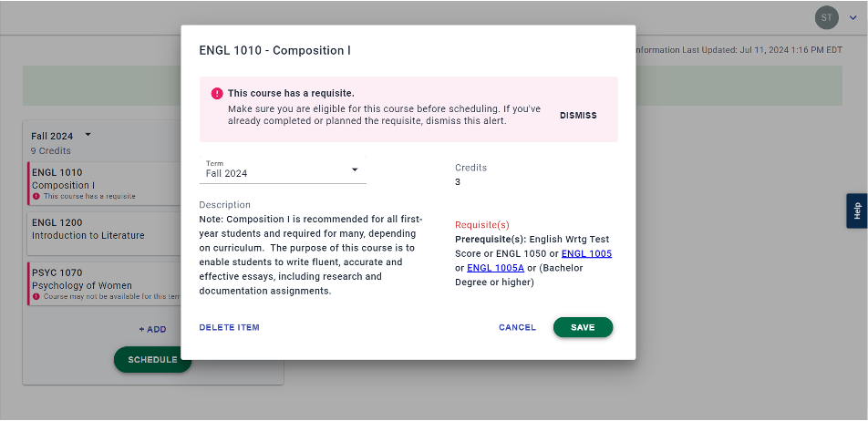
Task: Add a course with + ADD
Action: (x=152, y=329)
